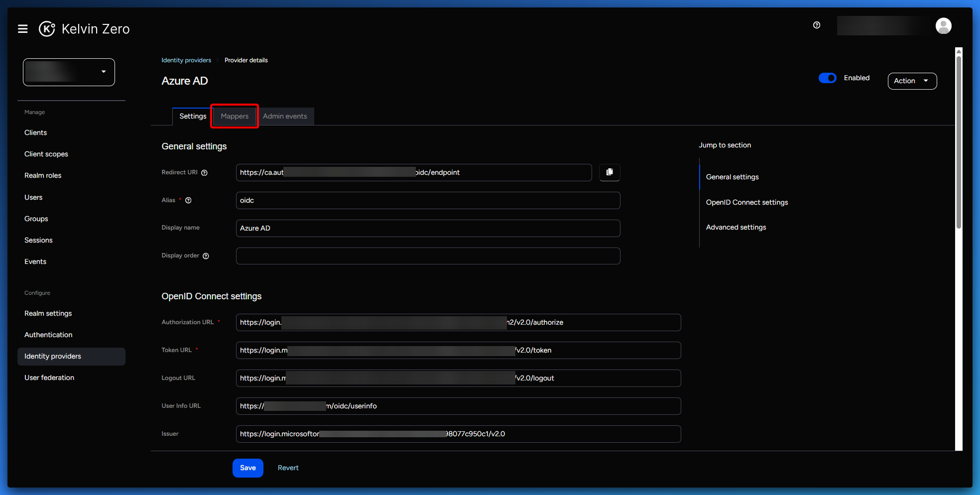Viewport: 980px width, 495px height.
Task: Click the Alias input field
Action: pos(428,200)
